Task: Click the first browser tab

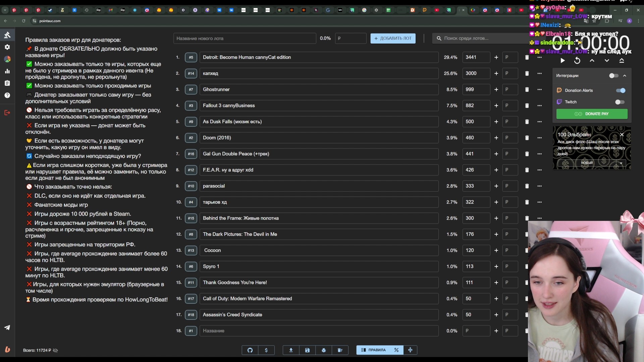Action: click(14, 10)
